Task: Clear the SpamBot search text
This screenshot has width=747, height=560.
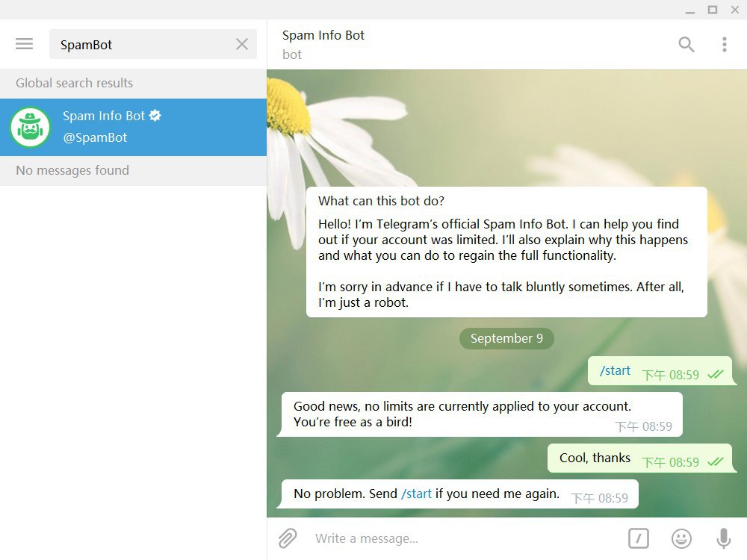Action: (x=241, y=45)
